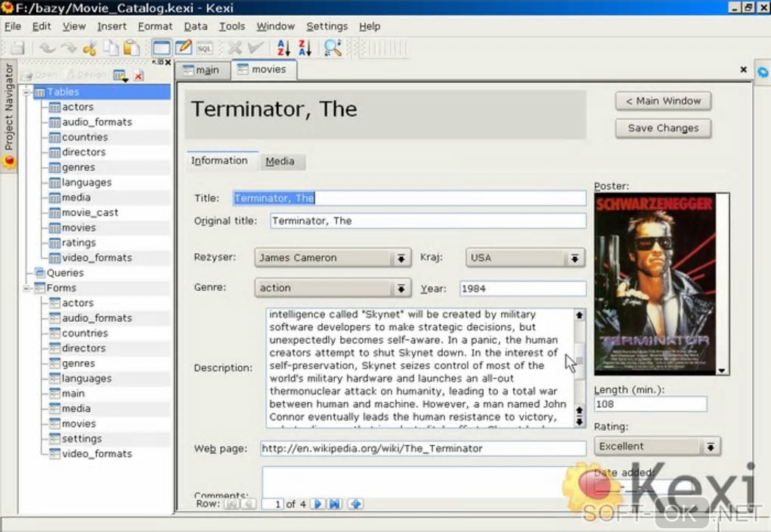Sort descending Z to A
The width and height of the screenshot is (771, 532).
point(305,48)
